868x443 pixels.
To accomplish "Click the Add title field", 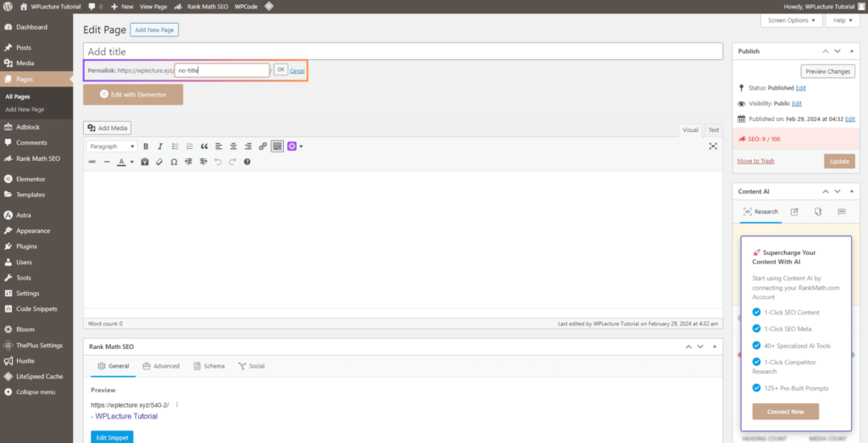I will 403,52.
